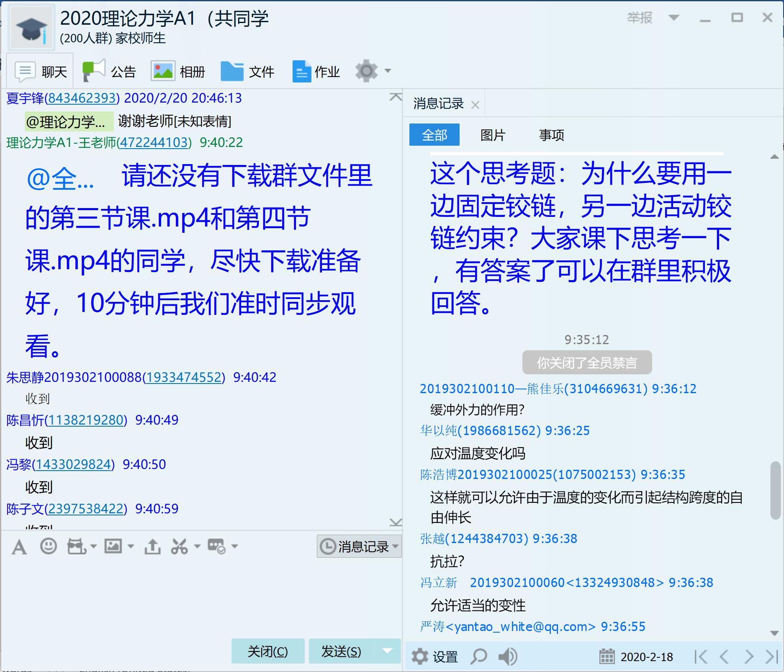Open the font formatting (A) tool
This screenshot has height=672, width=784.
pyautogui.click(x=19, y=547)
